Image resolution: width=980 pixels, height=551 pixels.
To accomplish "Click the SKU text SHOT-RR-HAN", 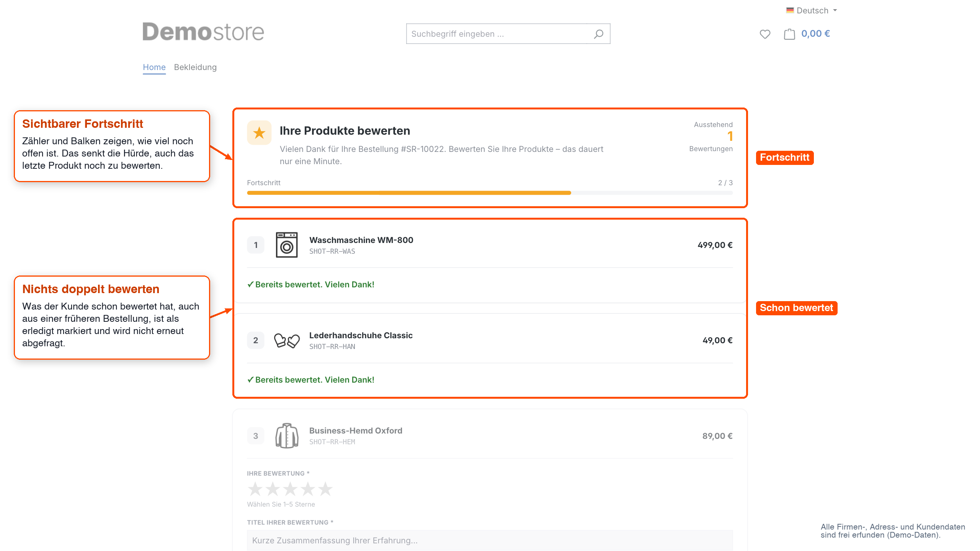I will coord(332,347).
